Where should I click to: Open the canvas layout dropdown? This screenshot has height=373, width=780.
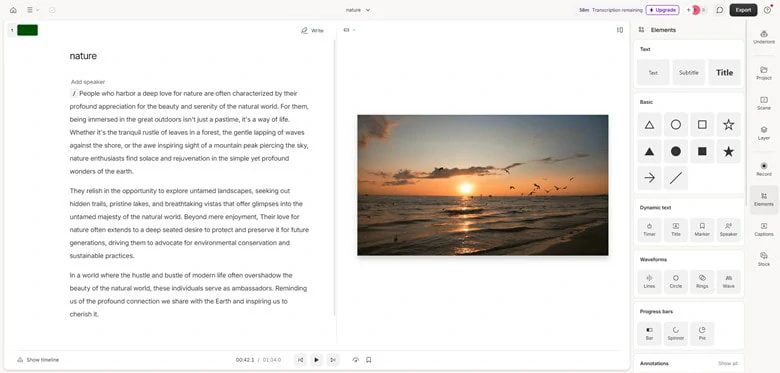(349, 30)
